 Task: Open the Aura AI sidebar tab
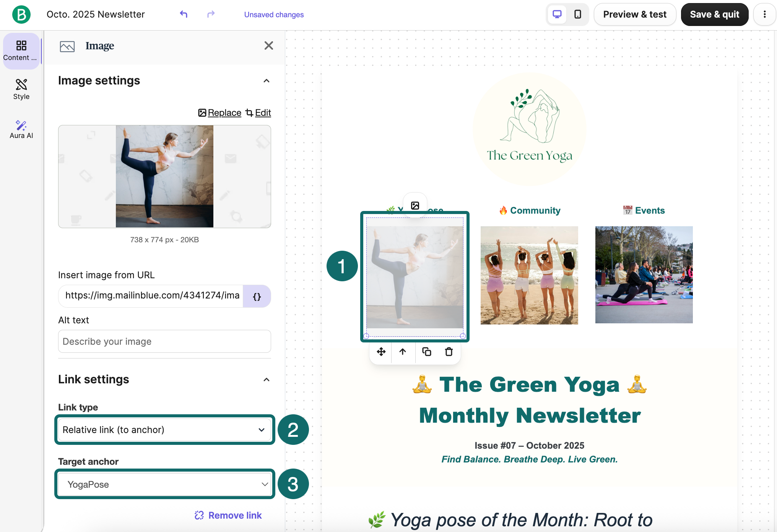pos(21,129)
